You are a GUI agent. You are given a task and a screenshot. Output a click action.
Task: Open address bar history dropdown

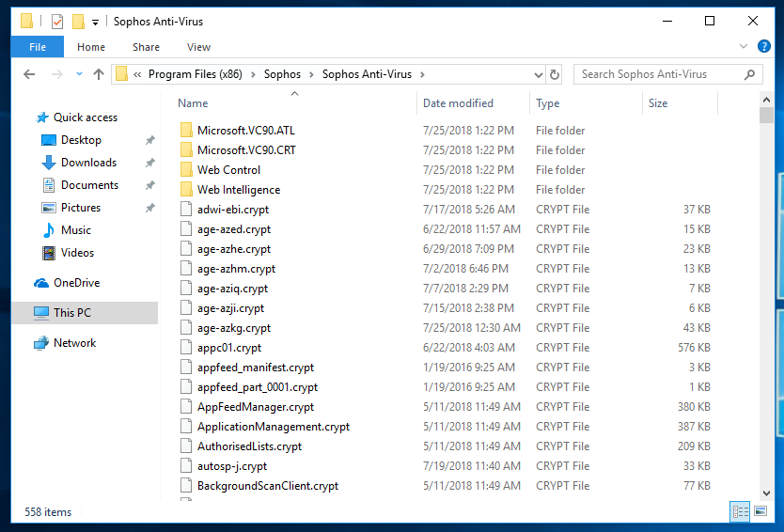tap(538, 74)
